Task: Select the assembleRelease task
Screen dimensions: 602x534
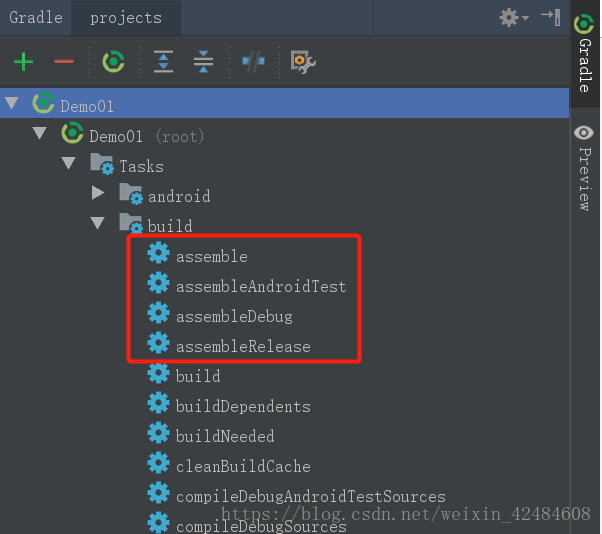Action: pos(243,347)
